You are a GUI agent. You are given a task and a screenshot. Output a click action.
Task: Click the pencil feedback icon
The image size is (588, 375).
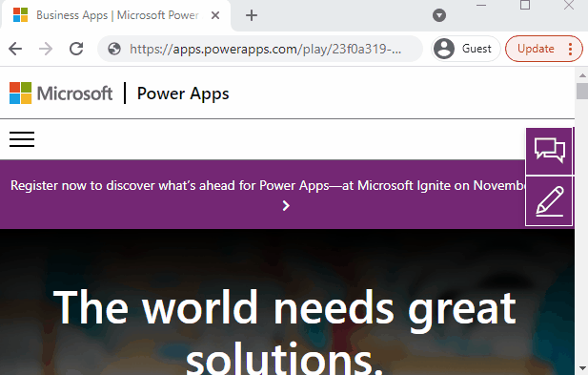[549, 200]
